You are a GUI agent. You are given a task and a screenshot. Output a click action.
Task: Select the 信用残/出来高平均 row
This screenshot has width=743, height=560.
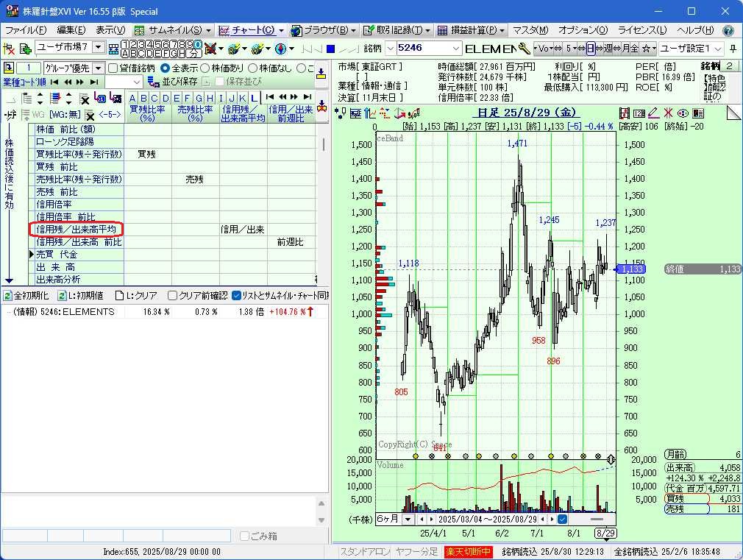click(76, 230)
